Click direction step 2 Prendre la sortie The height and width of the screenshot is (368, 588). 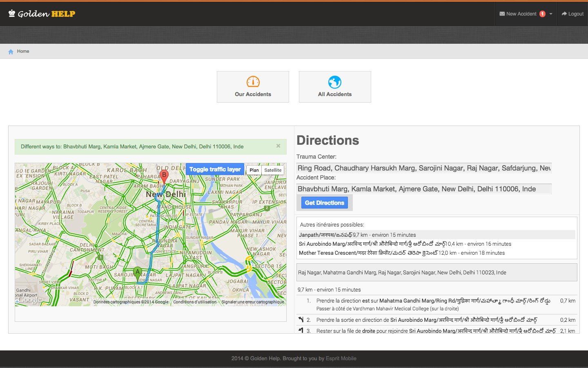click(x=437, y=320)
